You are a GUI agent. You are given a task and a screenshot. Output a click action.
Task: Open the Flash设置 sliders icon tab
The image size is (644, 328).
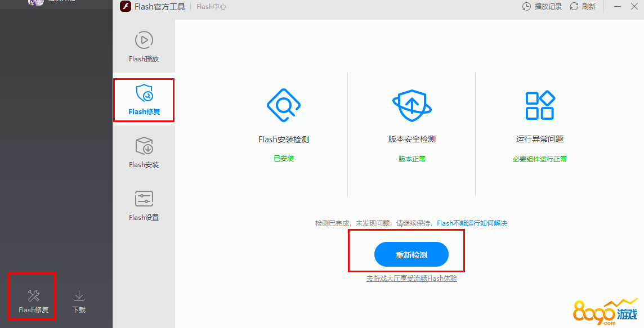(144, 205)
